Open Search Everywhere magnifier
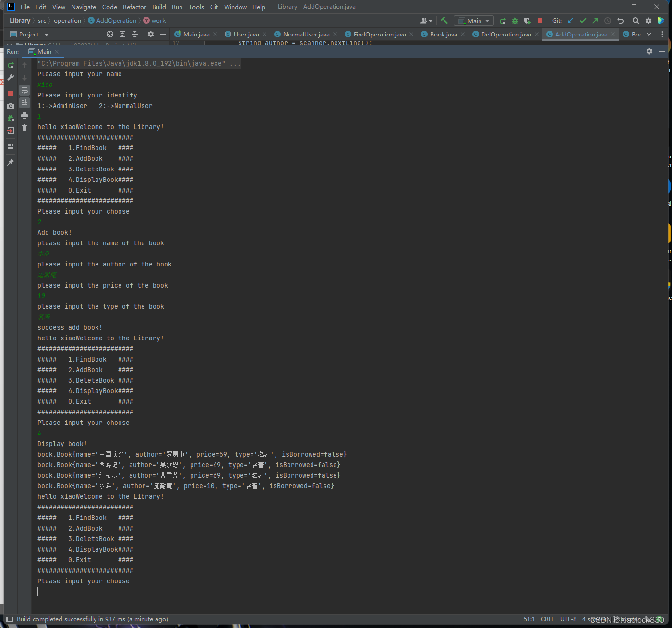The image size is (672, 628). click(x=636, y=21)
